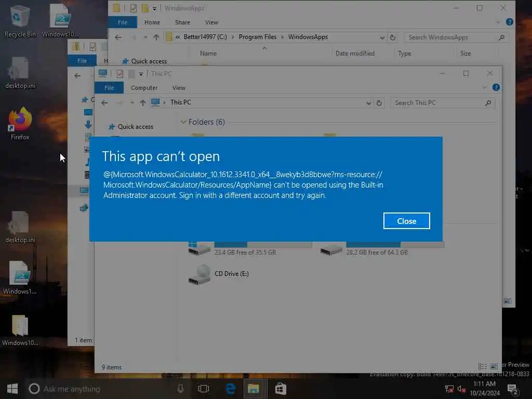This screenshot has width=532, height=399.
Task: Open Task View from the taskbar
Action: [204, 389]
